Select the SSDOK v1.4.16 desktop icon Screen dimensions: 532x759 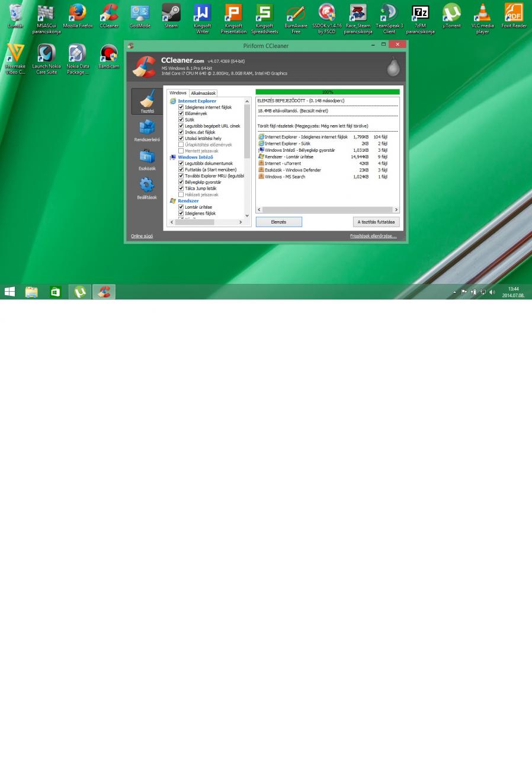(327, 18)
